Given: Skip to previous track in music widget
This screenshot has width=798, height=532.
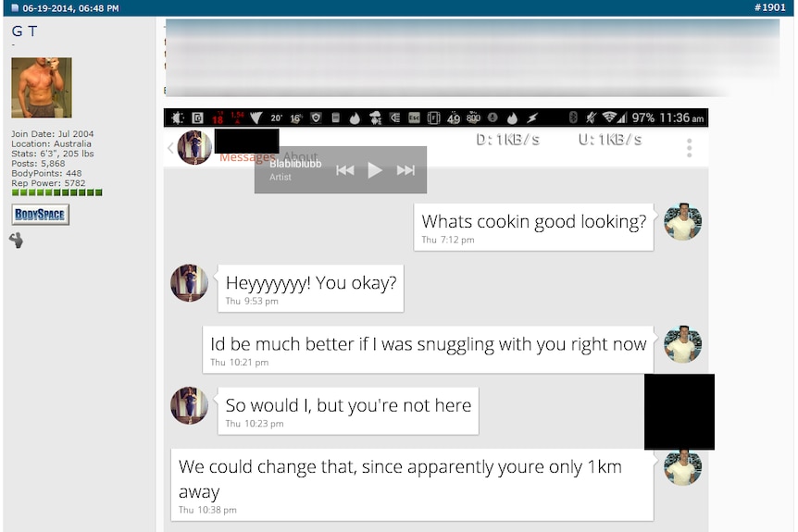Looking at the screenshot, I should pyautogui.click(x=345, y=170).
